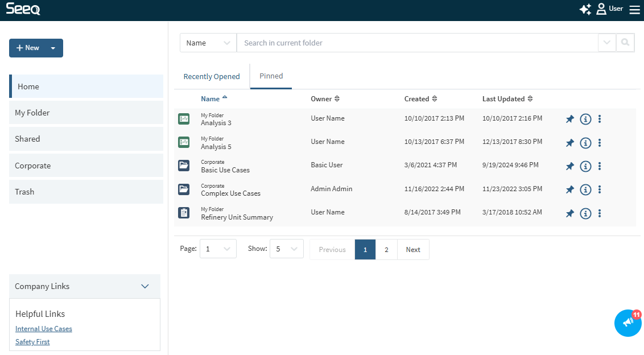This screenshot has height=355, width=644.
Task: Select Corporate in the sidebar
Action: [x=86, y=166]
